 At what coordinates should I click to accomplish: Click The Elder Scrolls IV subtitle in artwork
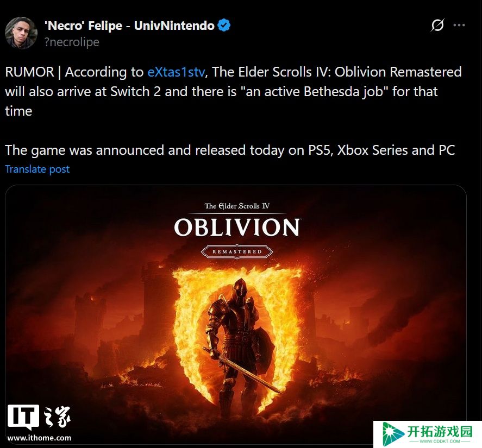tap(237, 206)
